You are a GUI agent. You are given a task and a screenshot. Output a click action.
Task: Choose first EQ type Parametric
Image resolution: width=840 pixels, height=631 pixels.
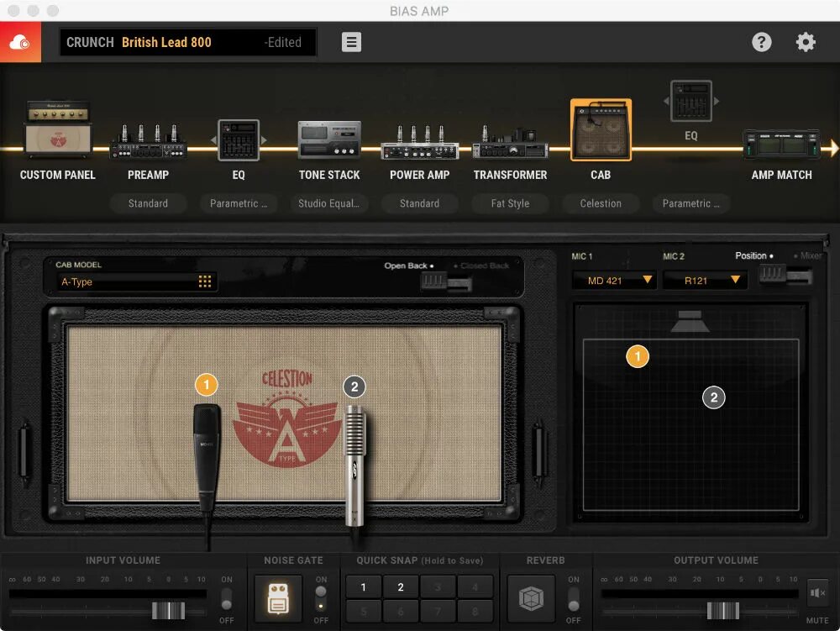239,203
